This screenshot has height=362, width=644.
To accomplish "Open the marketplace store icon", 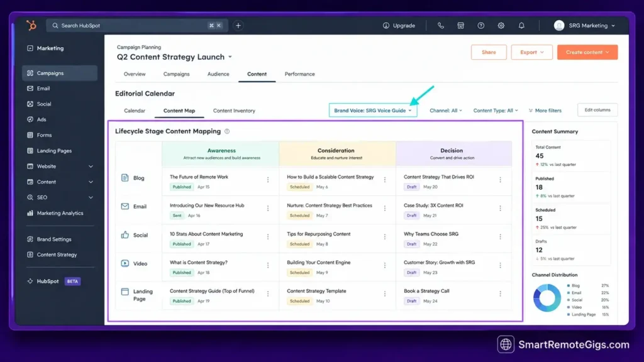I will click(x=460, y=25).
